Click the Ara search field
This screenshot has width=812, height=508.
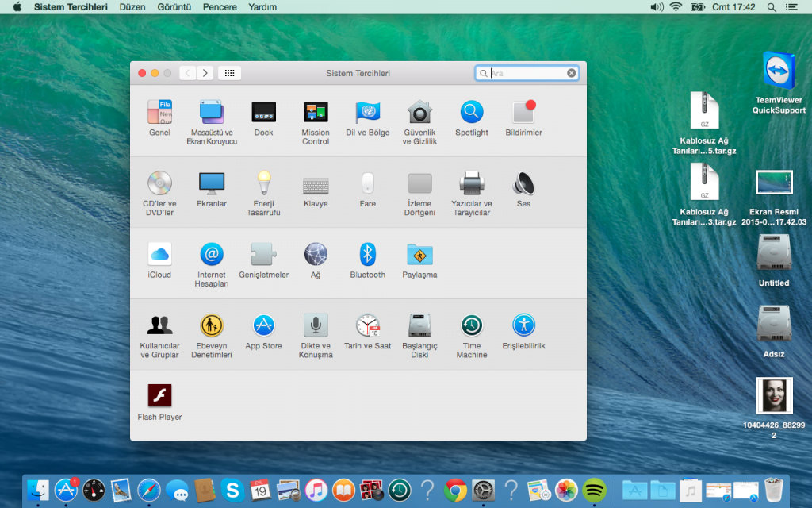point(526,73)
